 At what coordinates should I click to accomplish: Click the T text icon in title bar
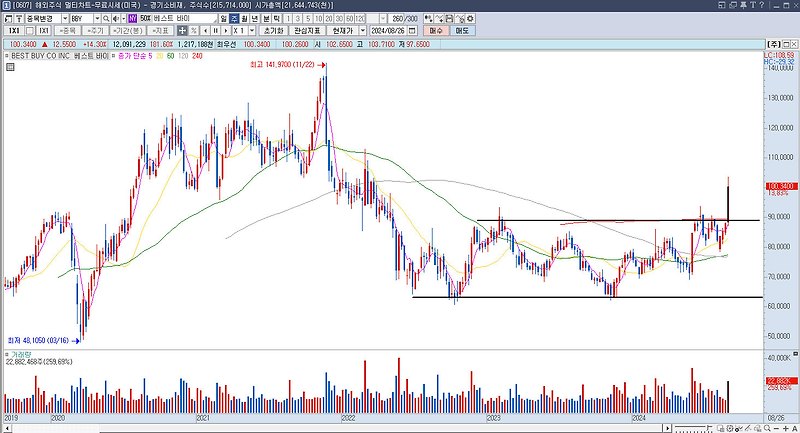pos(753,5)
